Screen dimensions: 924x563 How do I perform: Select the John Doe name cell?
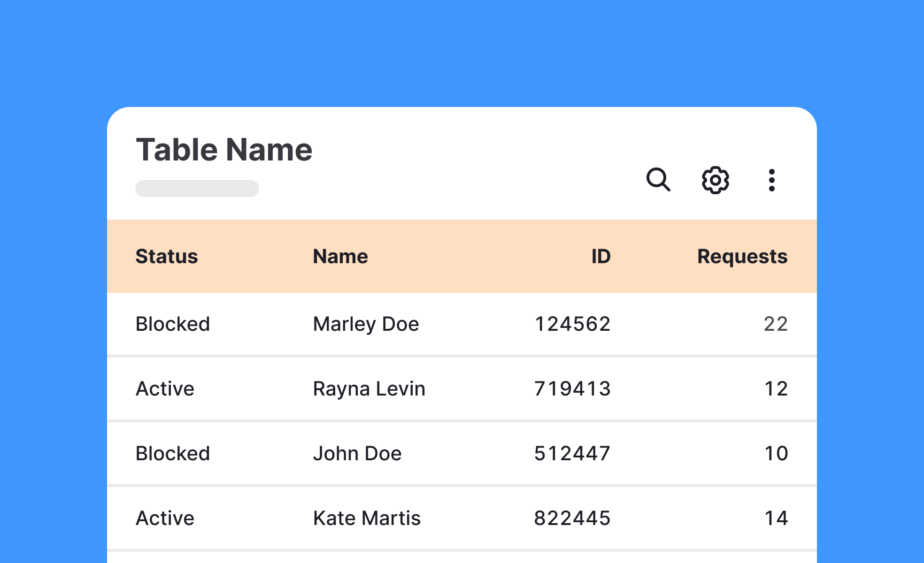tap(357, 454)
